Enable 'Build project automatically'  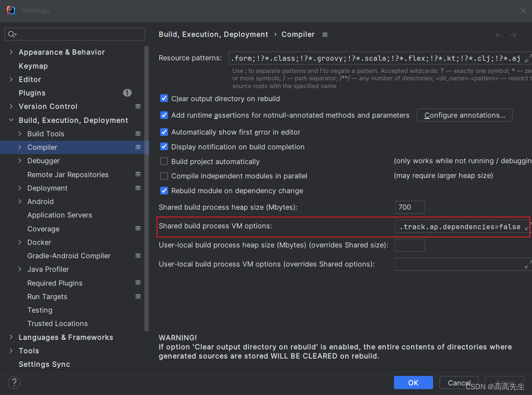coord(164,161)
